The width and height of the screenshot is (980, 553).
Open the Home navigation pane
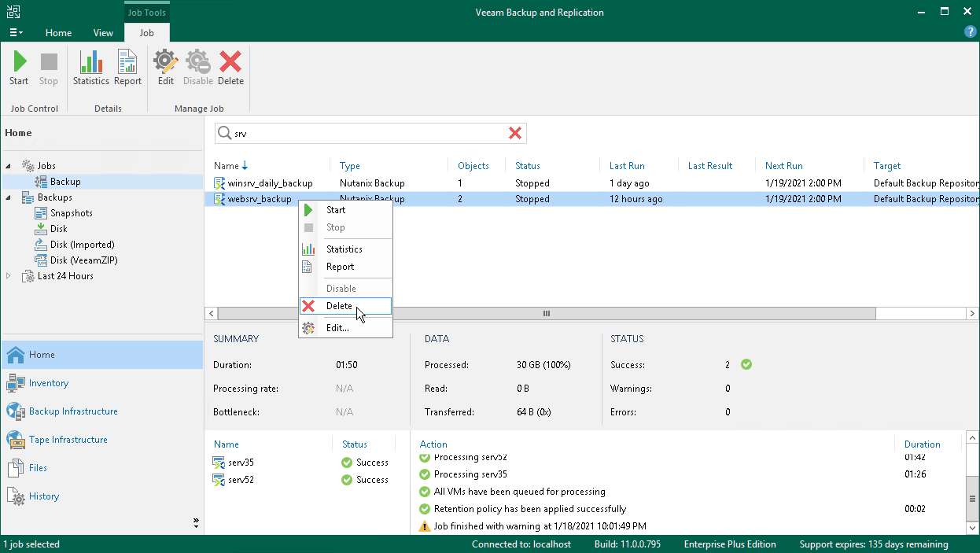(x=102, y=355)
